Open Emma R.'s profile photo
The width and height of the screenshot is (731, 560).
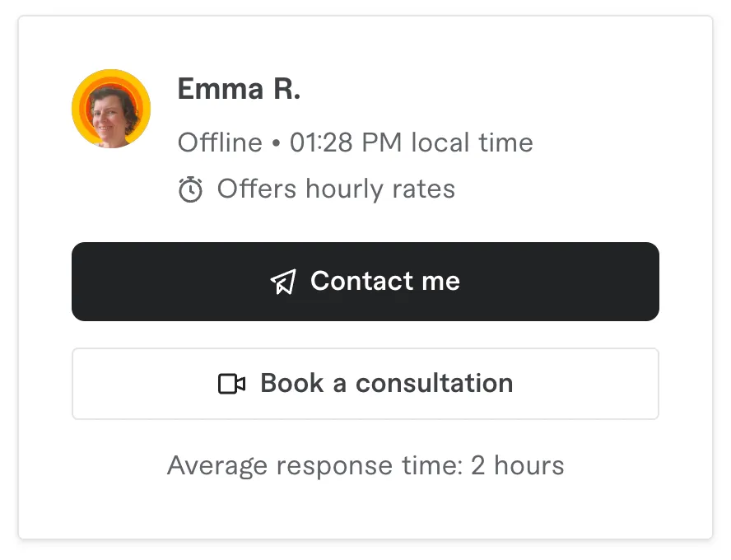(x=111, y=109)
